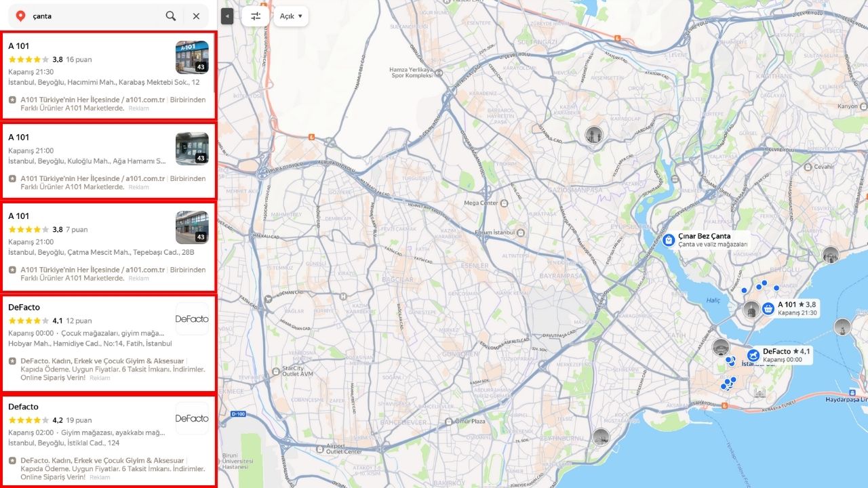Select the DeFacto rocking horse marker on the map
Screen dimensions: 868x488
(x=753, y=355)
